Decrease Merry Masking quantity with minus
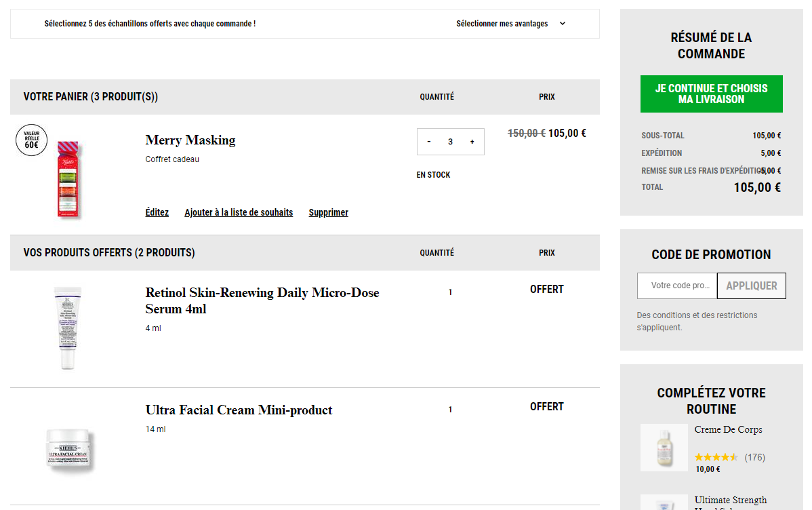This screenshot has height=510, width=812. pos(429,142)
